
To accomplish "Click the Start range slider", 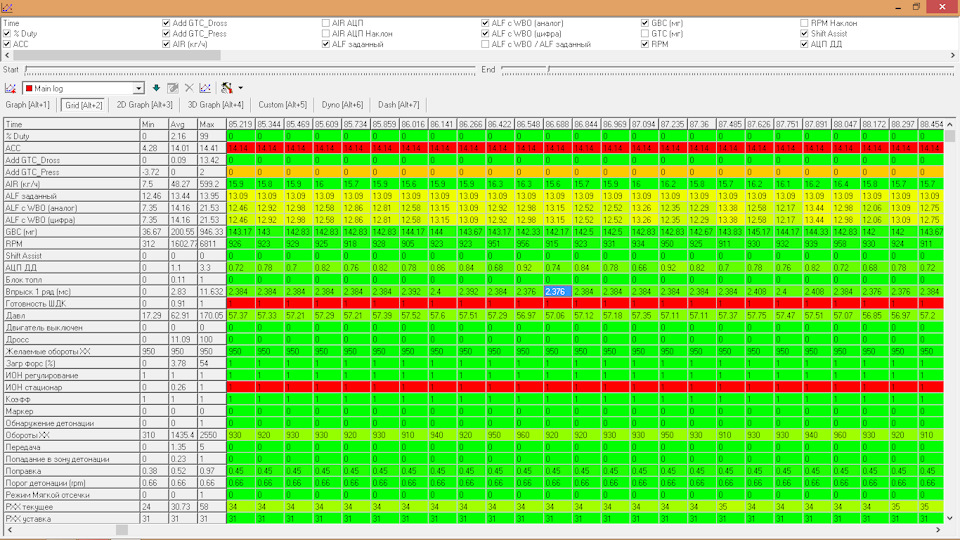I will coord(250,70).
